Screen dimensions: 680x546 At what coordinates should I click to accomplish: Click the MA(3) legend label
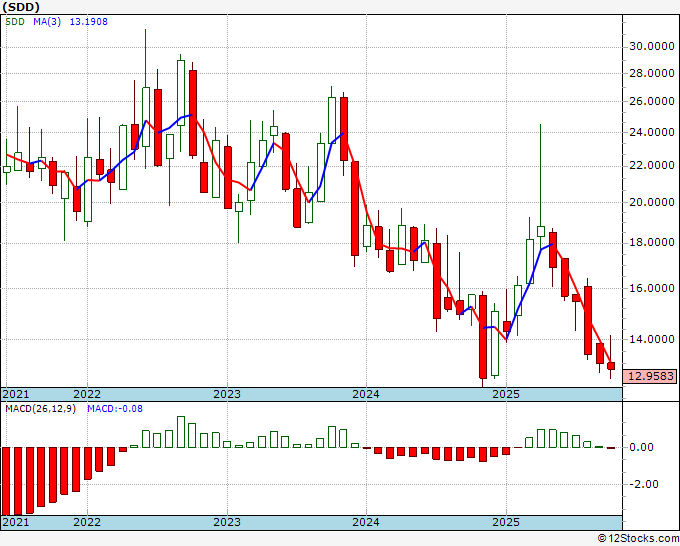click(x=47, y=22)
